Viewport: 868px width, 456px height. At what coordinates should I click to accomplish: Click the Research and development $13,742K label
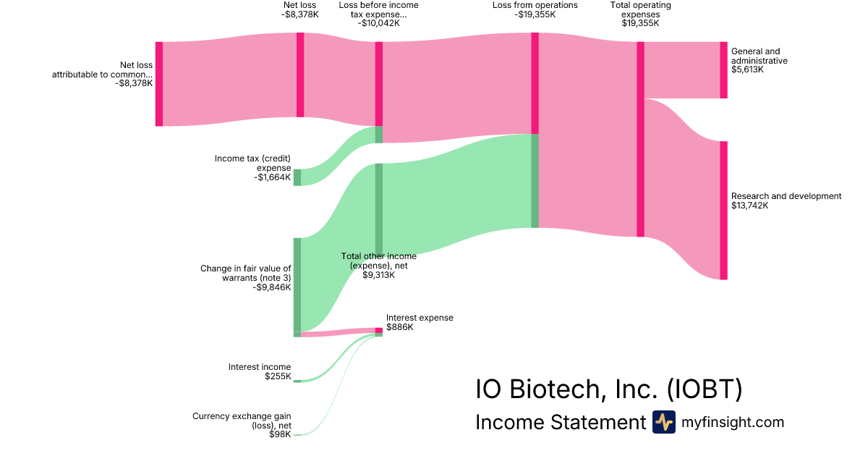click(x=786, y=200)
